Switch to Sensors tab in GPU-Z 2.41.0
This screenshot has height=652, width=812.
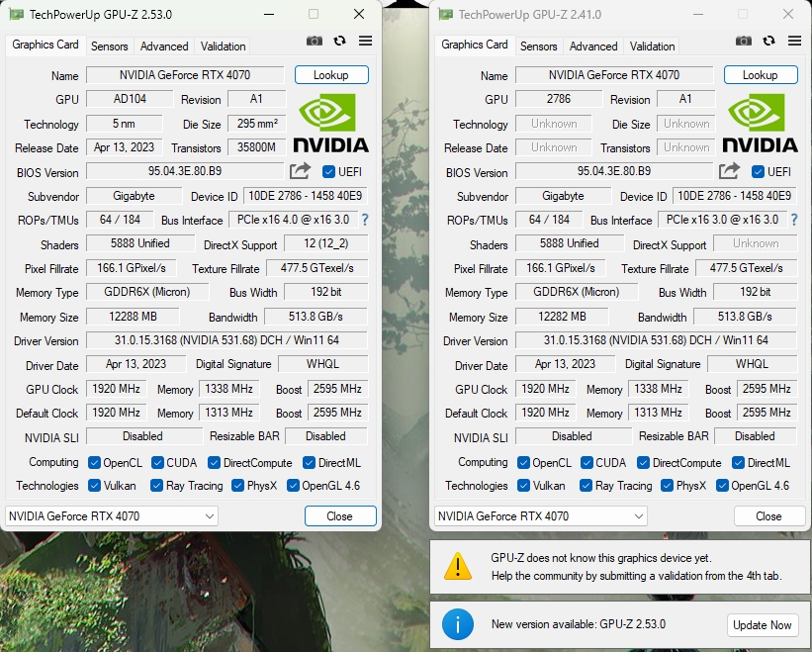click(x=539, y=47)
